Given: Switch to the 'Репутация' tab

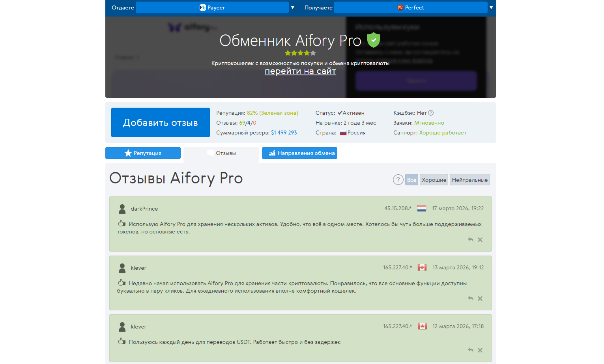Looking at the screenshot, I should [143, 153].
